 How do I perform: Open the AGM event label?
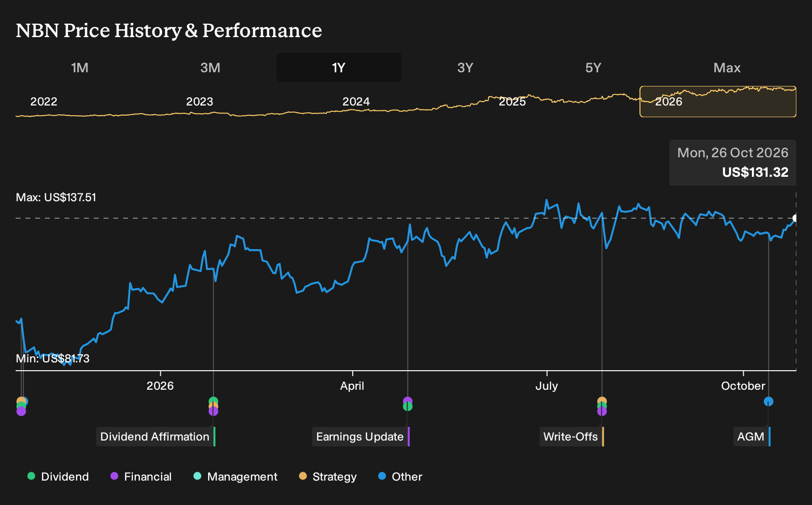(x=752, y=437)
